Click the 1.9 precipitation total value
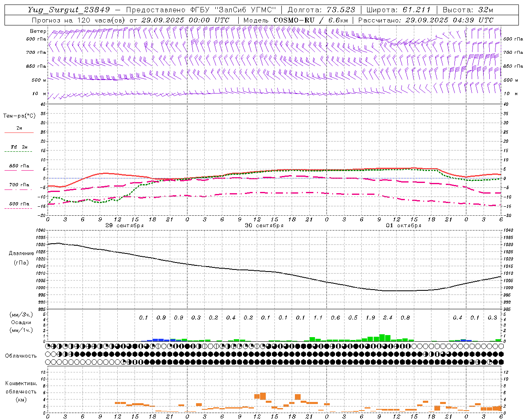The width and height of the screenshot is (525, 420). tap(370, 317)
